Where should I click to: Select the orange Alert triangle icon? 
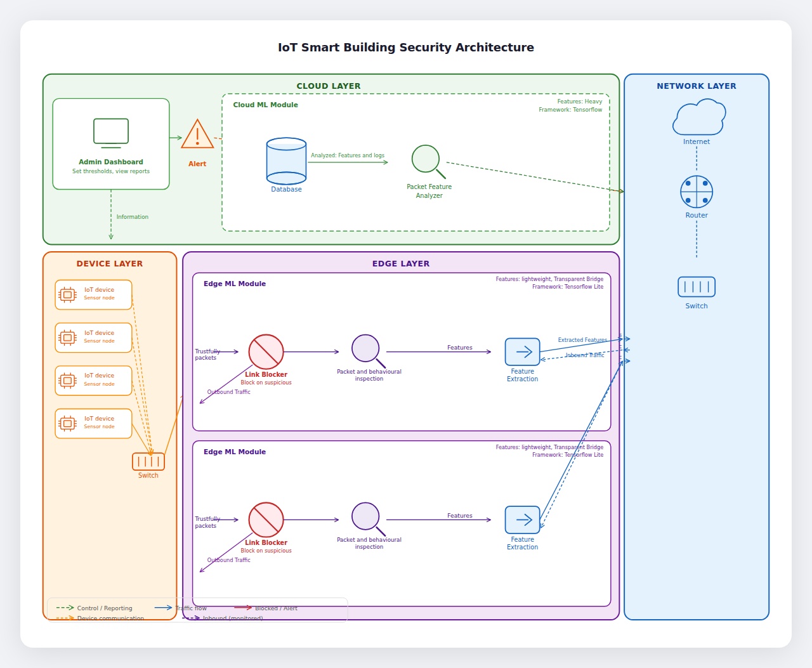[197, 134]
